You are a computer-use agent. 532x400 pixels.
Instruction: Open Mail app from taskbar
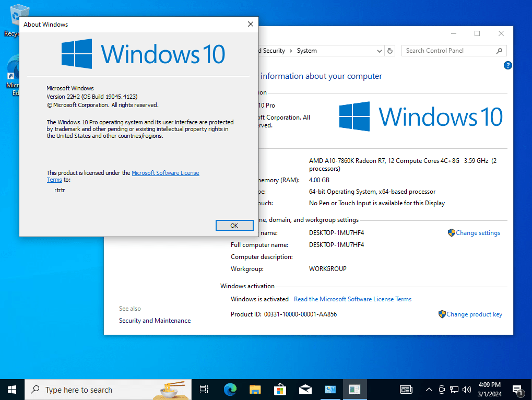pos(305,390)
